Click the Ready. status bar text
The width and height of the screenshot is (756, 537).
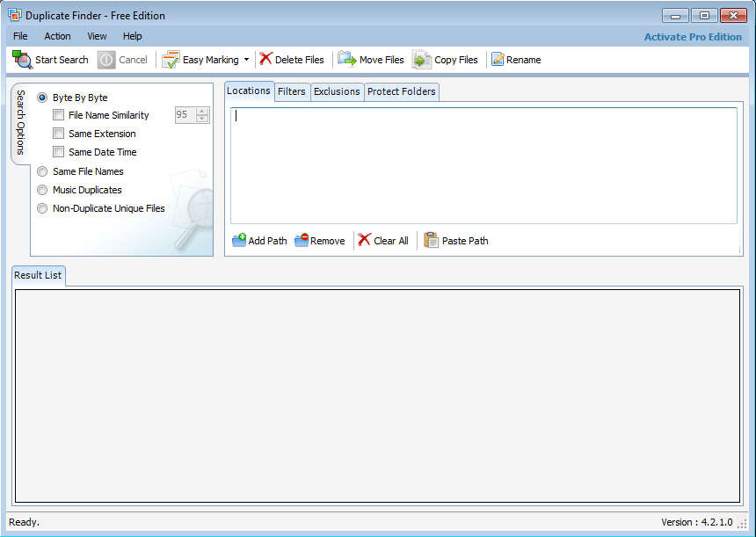click(x=24, y=522)
